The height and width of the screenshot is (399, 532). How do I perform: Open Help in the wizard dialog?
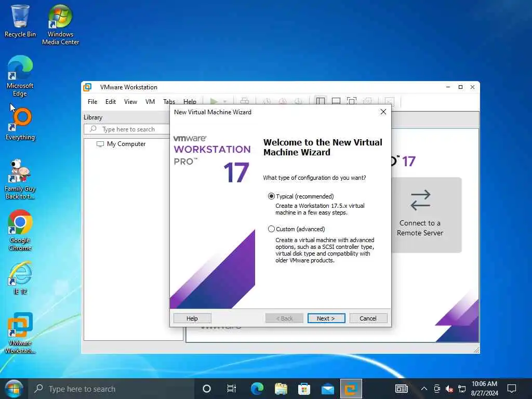pos(192,318)
